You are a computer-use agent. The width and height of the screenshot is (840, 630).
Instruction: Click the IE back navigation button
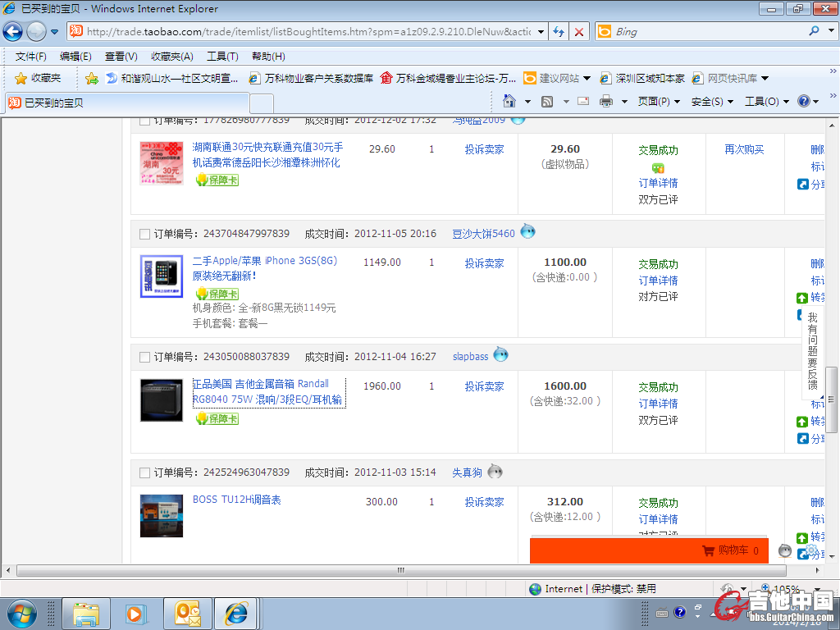[x=12, y=32]
